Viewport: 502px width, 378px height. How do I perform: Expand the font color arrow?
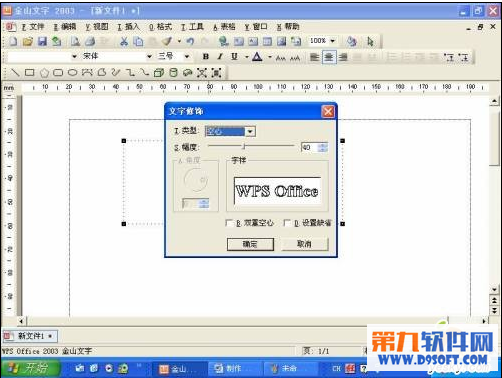[x=269, y=57]
